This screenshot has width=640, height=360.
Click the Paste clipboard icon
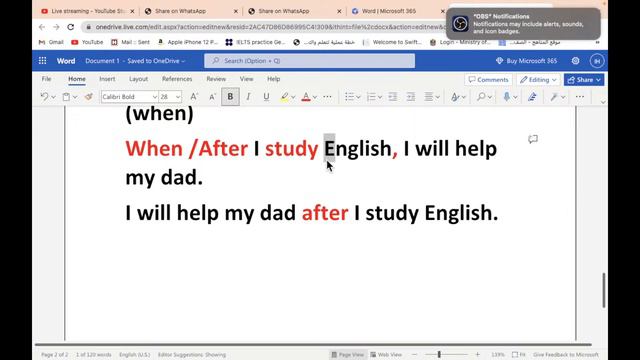(66, 97)
